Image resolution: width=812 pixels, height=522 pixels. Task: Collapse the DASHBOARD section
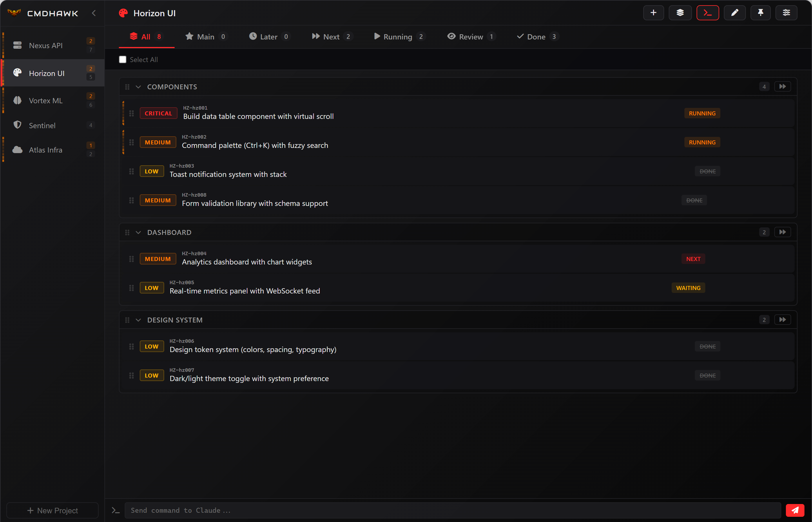pos(138,232)
